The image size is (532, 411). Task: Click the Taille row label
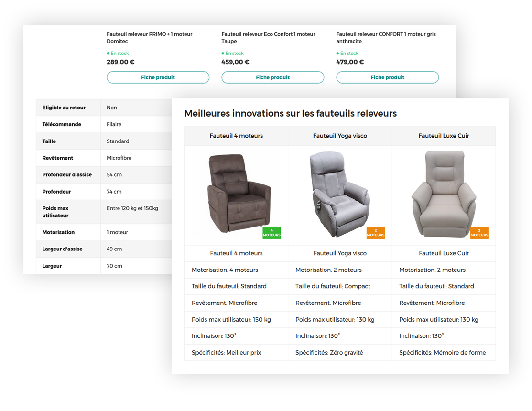[x=49, y=141]
